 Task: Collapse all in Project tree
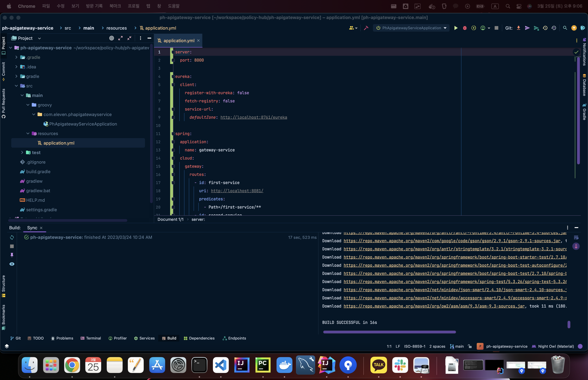129,38
